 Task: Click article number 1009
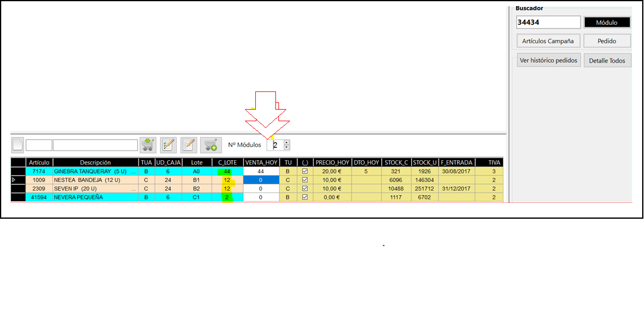pos(39,180)
